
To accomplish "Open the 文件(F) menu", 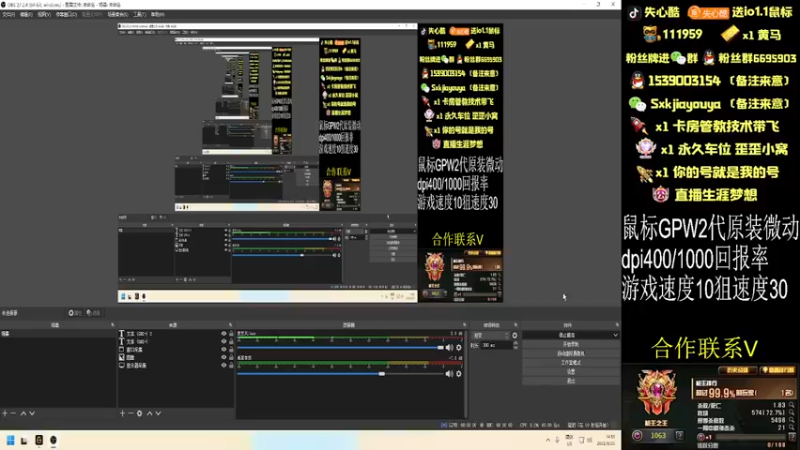I will click(x=9, y=14).
